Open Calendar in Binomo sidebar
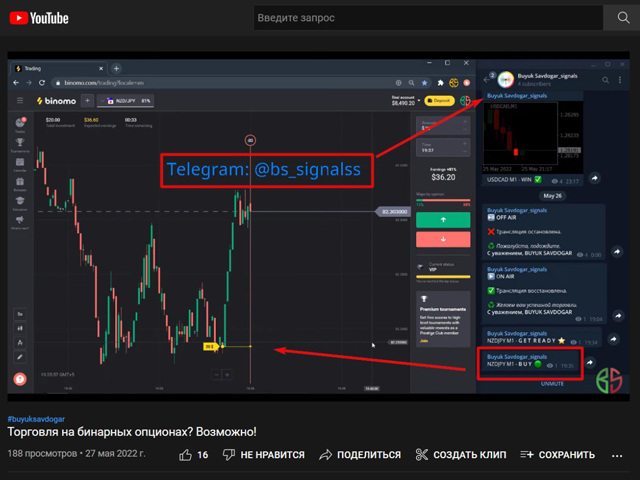 [20, 164]
